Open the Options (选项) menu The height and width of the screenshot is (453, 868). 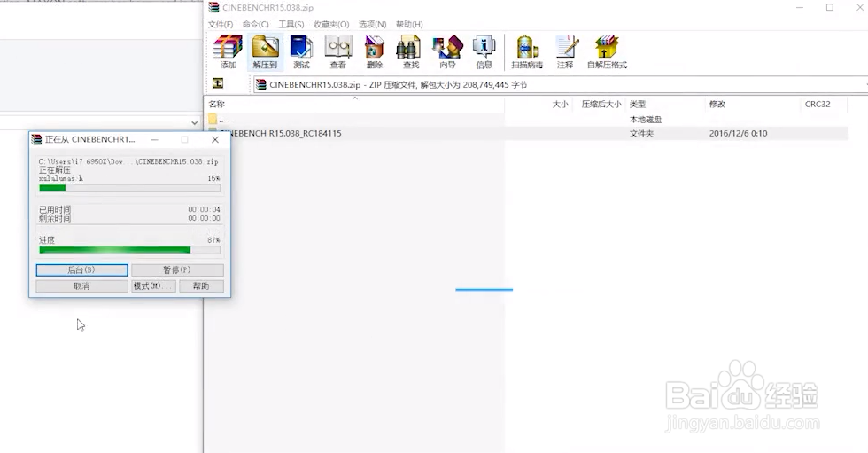(x=372, y=24)
